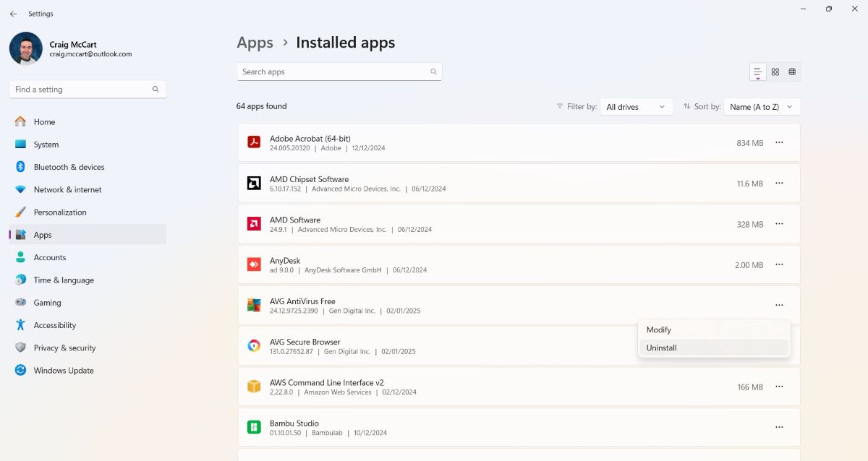This screenshot has height=461, width=868.
Task: Open more options for AMD Software
Action: (x=779, y=224)
